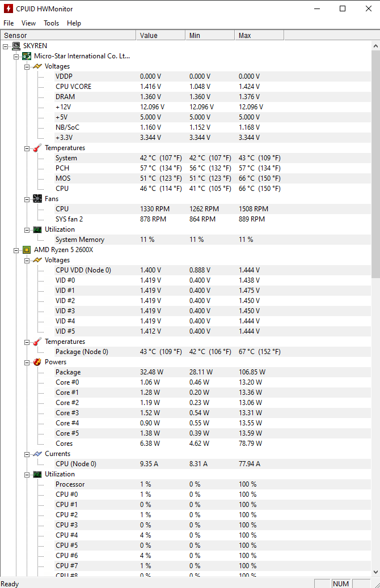This screenshot has height=588, width=380.
Task: Click the Fans section fan icon
Action: pos(37,199)
